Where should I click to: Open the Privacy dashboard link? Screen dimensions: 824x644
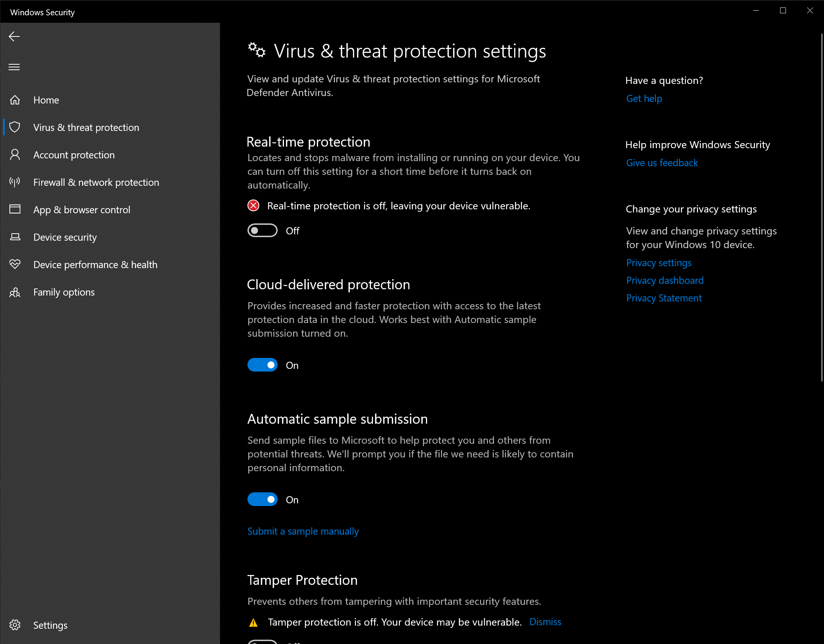coord(665,280)
